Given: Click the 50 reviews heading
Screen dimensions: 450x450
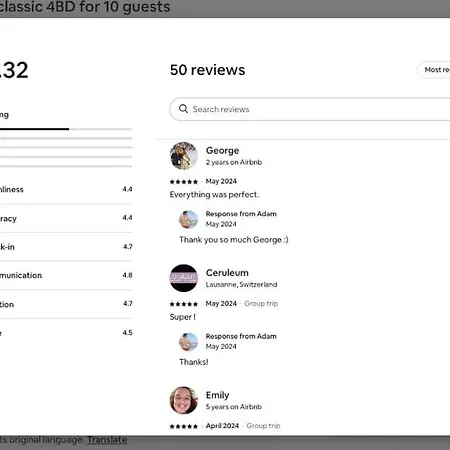Looking at the screenshot, I should click(x=207, y=70).
